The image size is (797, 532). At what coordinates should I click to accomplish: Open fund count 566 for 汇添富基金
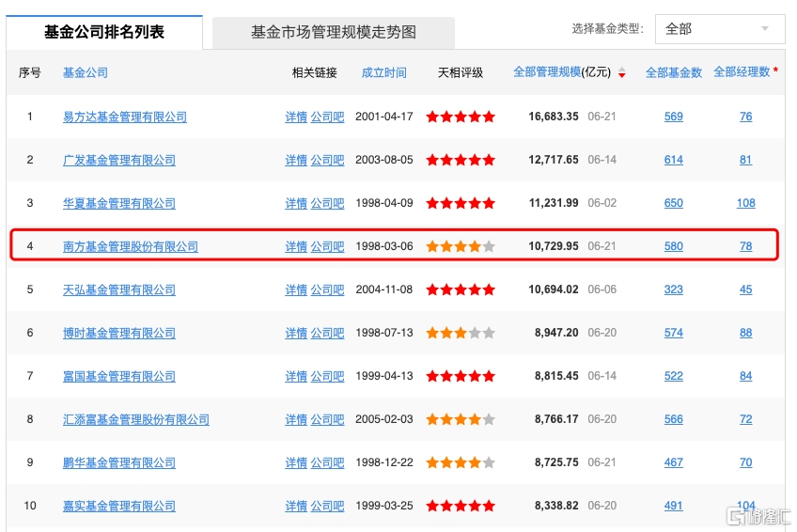pos(674,418)
